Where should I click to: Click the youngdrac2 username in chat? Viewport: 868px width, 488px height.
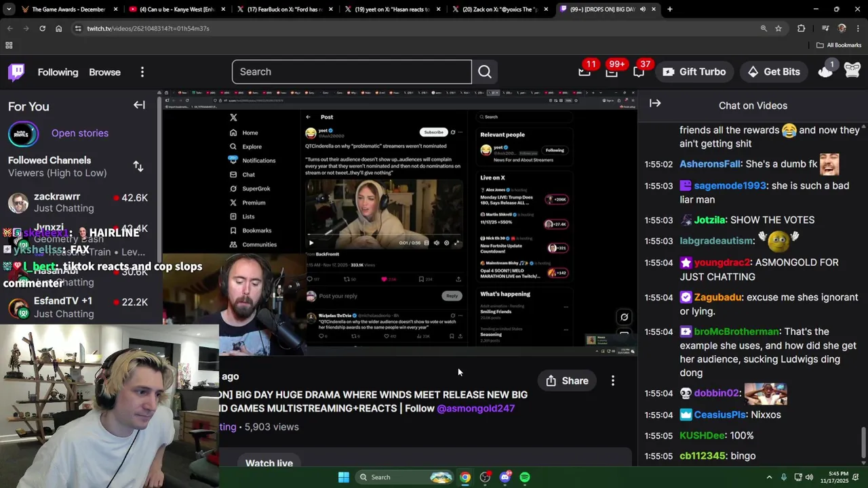click(x=722, y=263)
